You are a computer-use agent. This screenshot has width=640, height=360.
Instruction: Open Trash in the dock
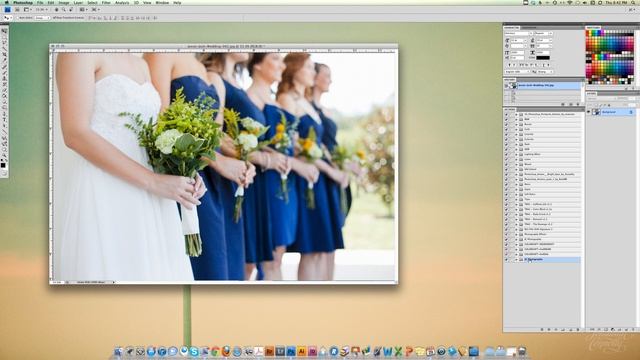click(x=522, y=351)
